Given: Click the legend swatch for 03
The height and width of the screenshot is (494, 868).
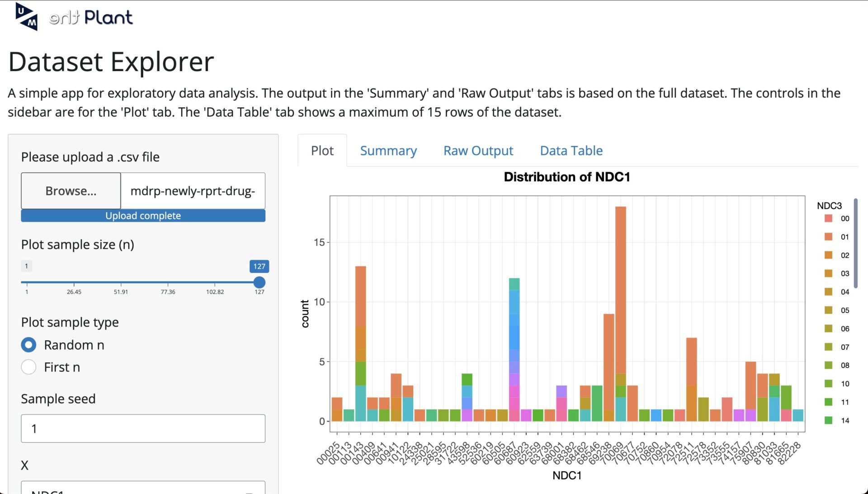Looking at the screenshot, I should tap(829, 273).
